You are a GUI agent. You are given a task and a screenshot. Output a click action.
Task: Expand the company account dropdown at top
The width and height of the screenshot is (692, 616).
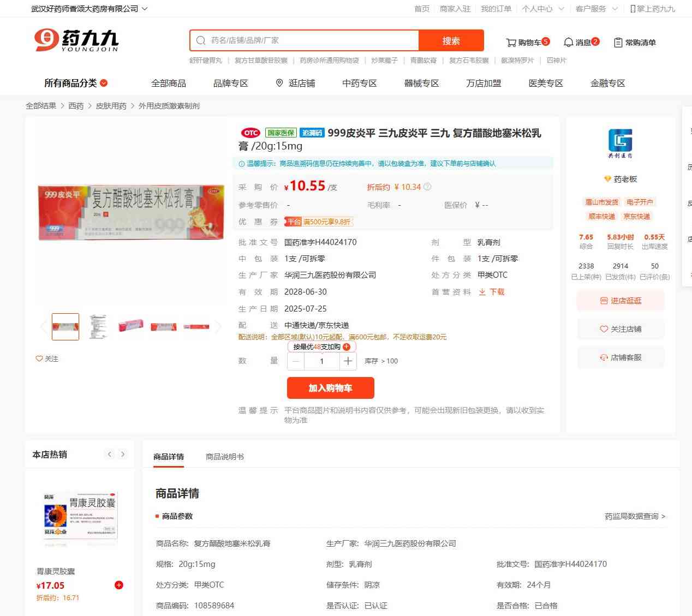pyautogui.click(x=89, y=9)
